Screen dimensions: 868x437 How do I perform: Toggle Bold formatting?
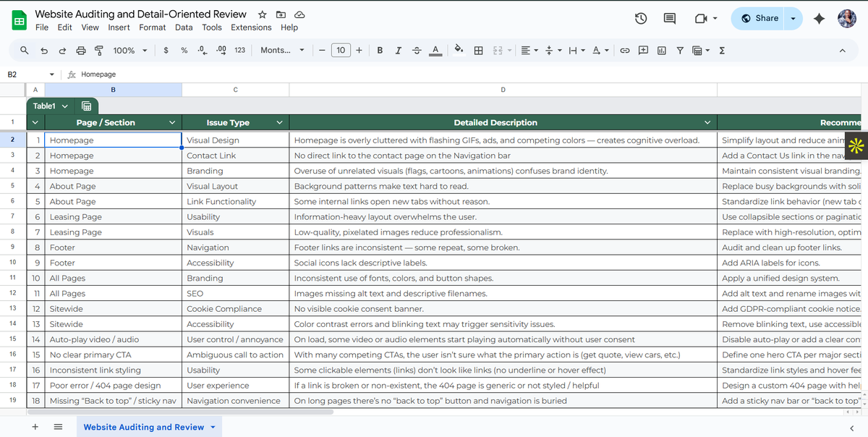click(x=380, y=51)
